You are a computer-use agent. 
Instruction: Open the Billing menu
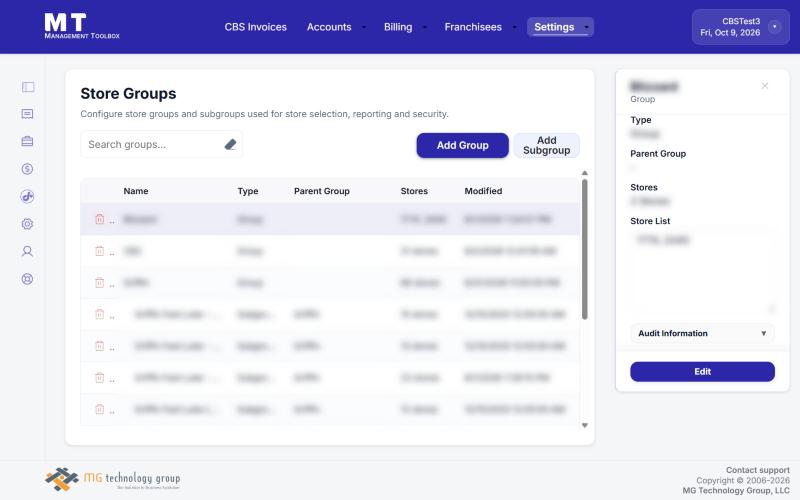pos(398,27)
